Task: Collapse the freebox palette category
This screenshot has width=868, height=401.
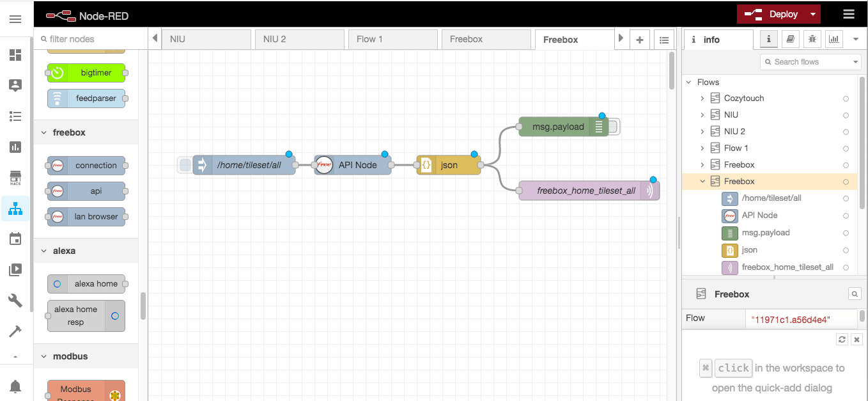Action: point(86,132)
